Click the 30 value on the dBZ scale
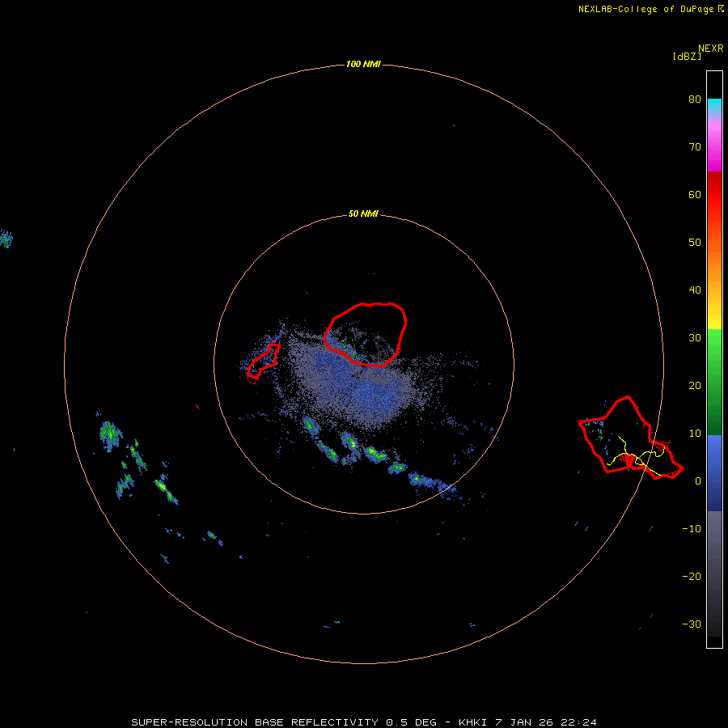 tap(695, 337)
